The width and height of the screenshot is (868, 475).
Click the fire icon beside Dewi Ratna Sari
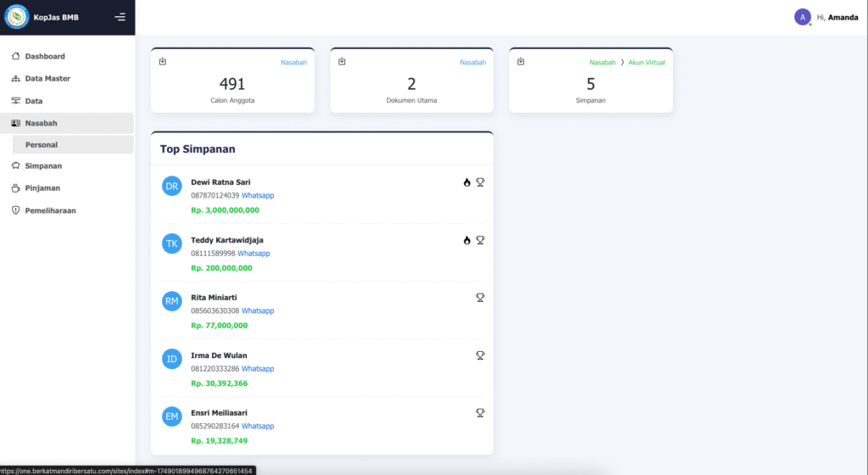pos(466,182)
